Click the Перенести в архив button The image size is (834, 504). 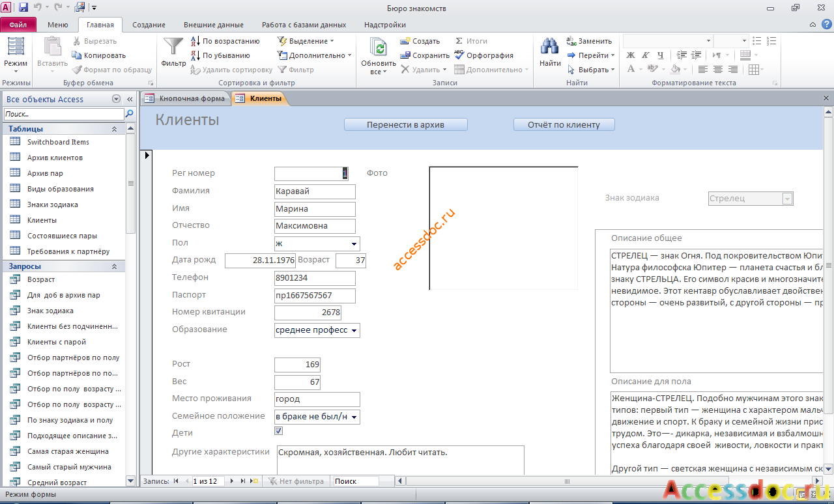tap(406, 124)
